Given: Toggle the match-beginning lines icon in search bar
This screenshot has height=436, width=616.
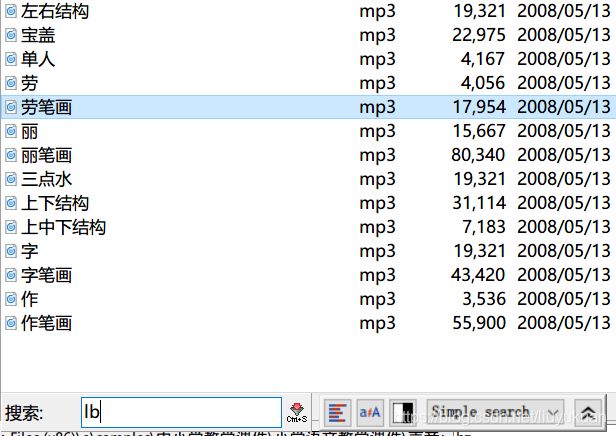Looking at the screenshot, I should click(x=337, y=412).
